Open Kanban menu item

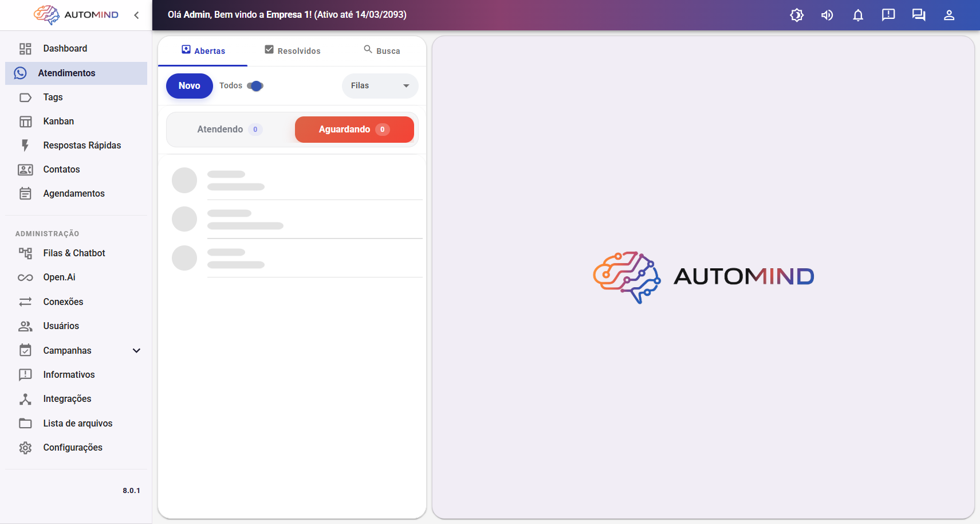[x=76, y=122]
